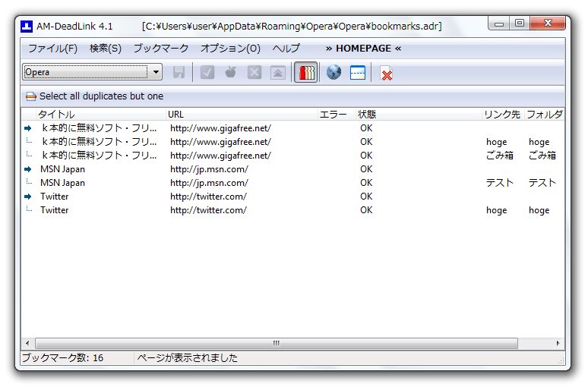Click the horizontal scrollbar right arrow

click(x=558, y=343)
